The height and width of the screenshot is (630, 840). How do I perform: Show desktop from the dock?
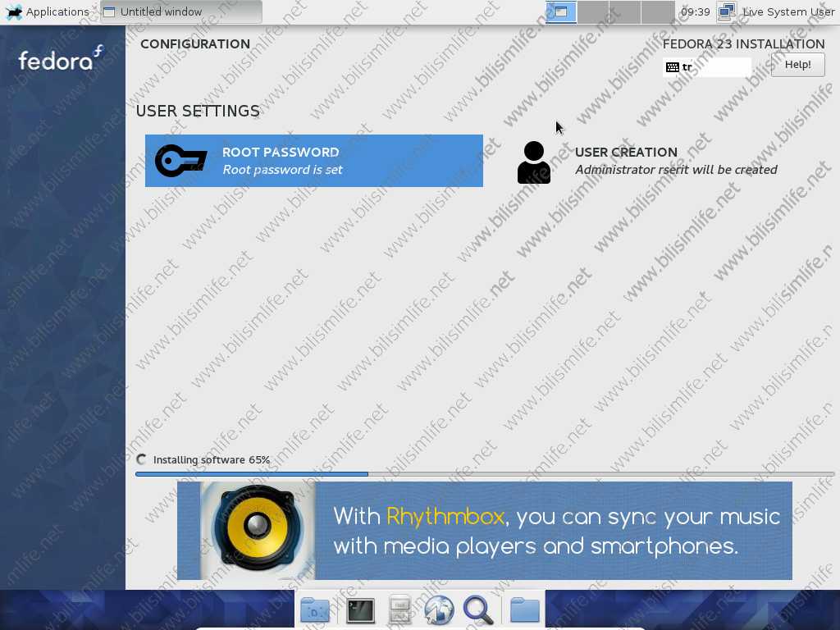(x=315, y=610)
